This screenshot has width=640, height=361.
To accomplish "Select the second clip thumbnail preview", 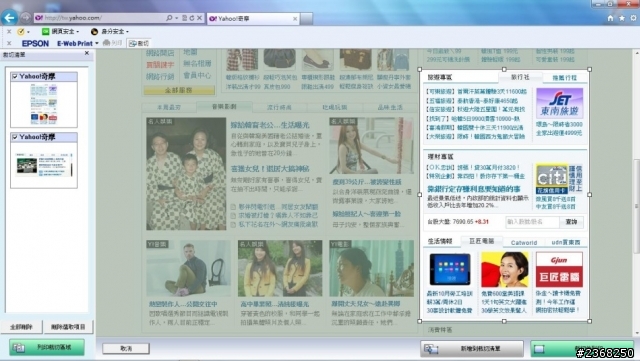I will click(x=44, y=165).
